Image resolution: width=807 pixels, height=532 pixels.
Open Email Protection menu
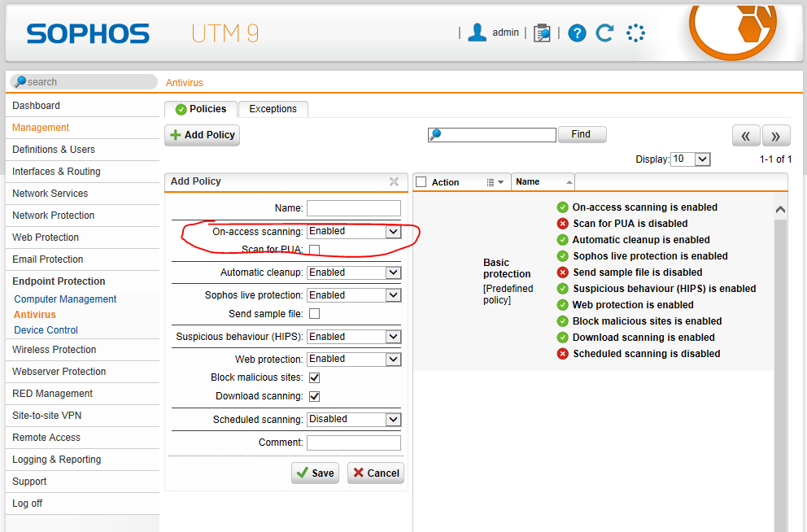click(82, 259)
